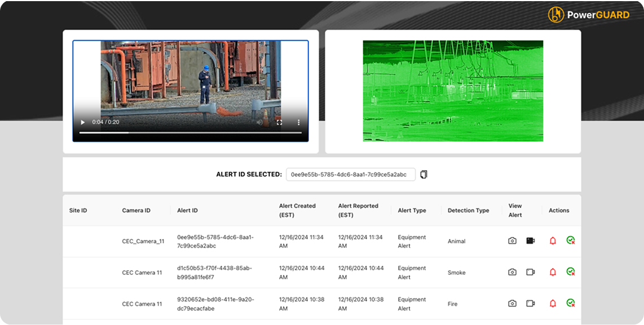Viewport: 644px width, 325px height.
Task: Toggle validation status for the Animal alert
Action: pyautogui.click(x=571, y=241)
